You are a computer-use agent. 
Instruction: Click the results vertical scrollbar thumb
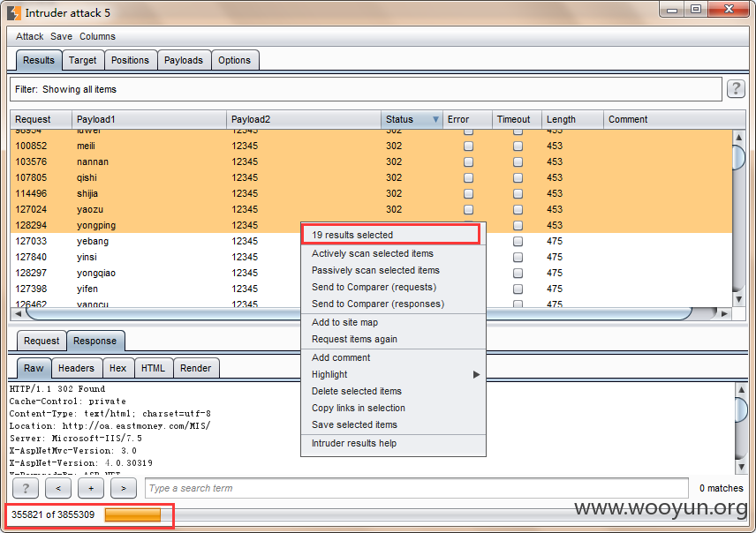[x=738, y=158]
